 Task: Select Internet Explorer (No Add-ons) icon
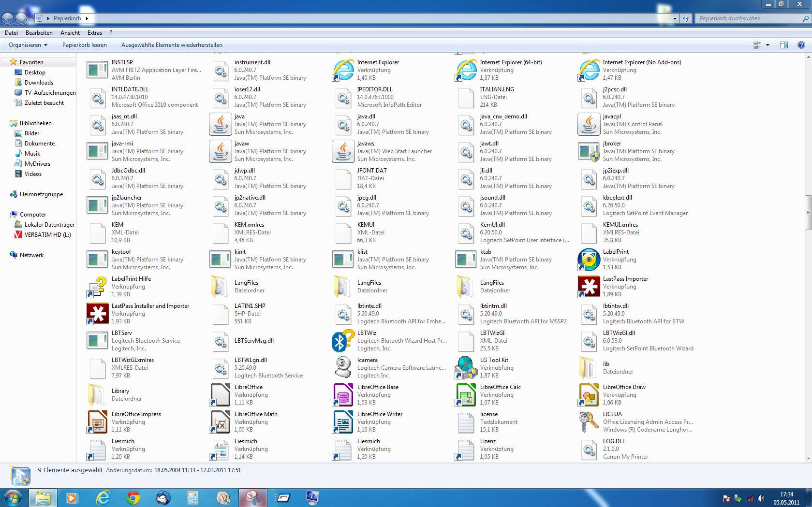tap(589, 70)
